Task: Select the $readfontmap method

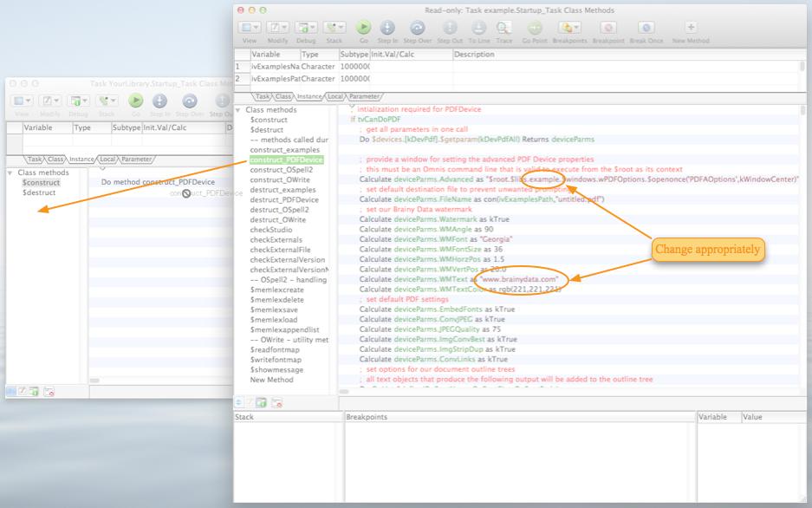Action: [x=275, y=349]
